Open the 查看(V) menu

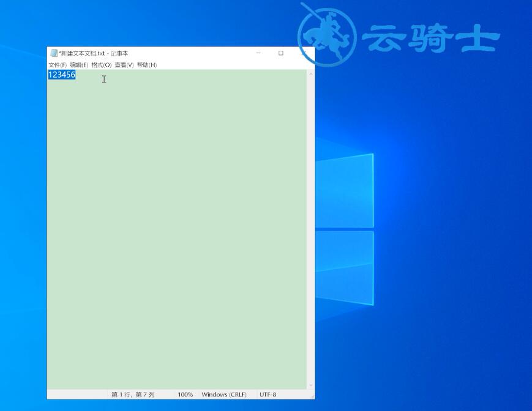click(x=124, y=65)
